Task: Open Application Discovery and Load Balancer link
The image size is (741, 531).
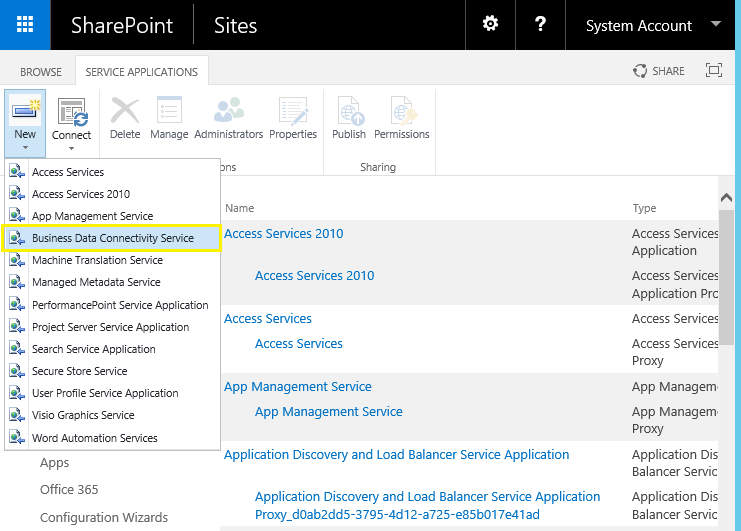Action: click(x=396, y=454)
